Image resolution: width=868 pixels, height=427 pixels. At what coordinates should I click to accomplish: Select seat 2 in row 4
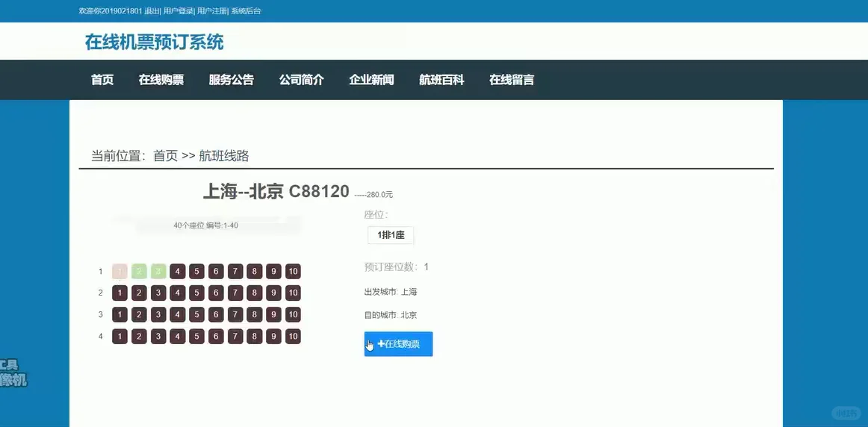click(x=139, y=336)
